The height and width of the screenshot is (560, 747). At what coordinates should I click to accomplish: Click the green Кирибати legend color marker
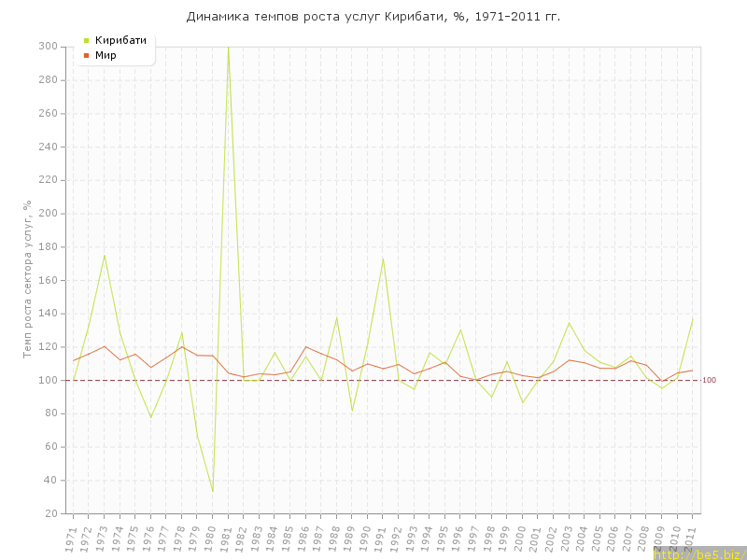tap(87, 40)
